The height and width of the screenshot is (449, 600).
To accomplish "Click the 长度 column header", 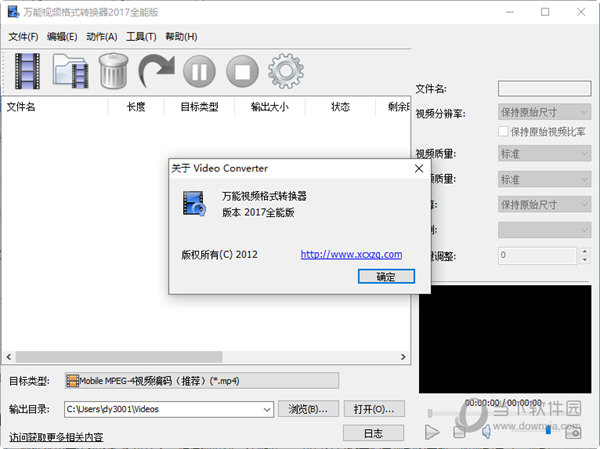I will tap(136, 107).
